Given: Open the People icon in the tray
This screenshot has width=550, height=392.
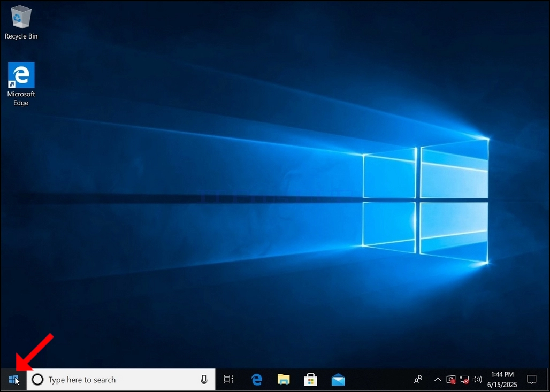Looking at the screenshot, I should pyautogui.click(x=418, y=379).
